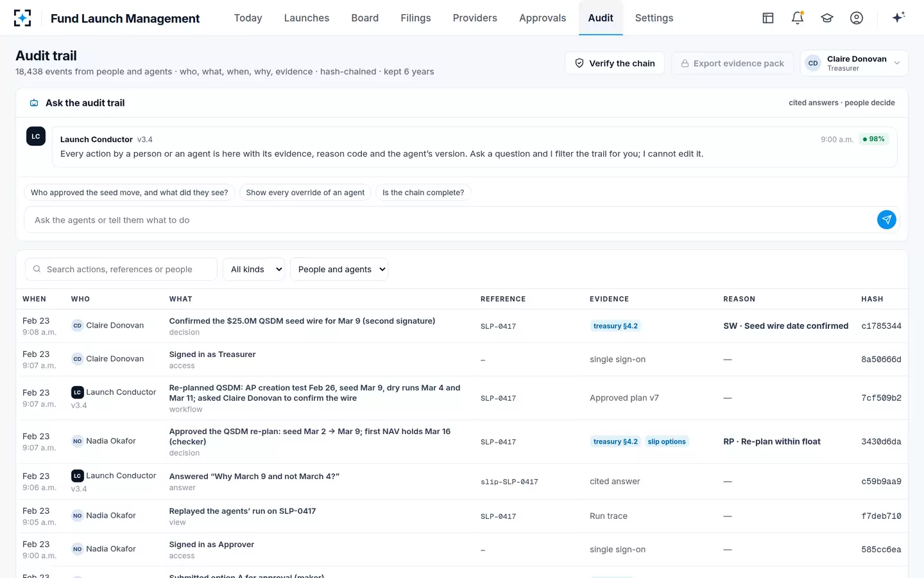Click Export evidence pack button
The image size is (924, 578).
[x=732, y=63]
